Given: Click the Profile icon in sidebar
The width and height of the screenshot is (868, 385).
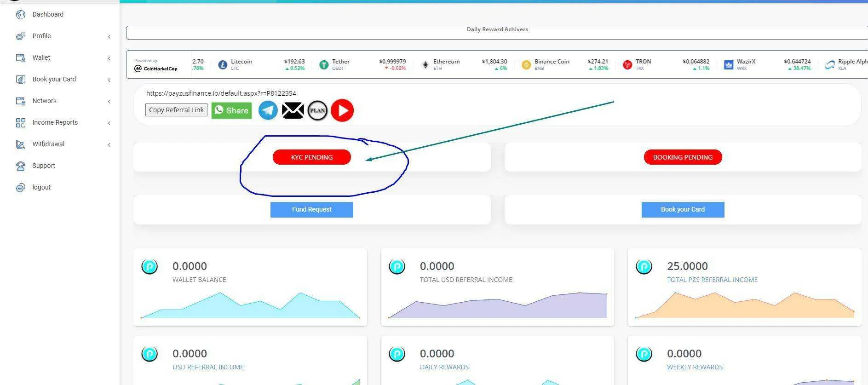Looking at the screenshot, I should click(20, 36).
